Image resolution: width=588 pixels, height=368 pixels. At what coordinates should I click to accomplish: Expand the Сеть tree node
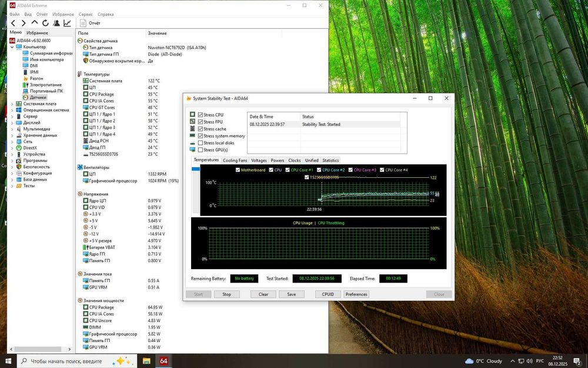pyautogui.click(x=12, y=141)
